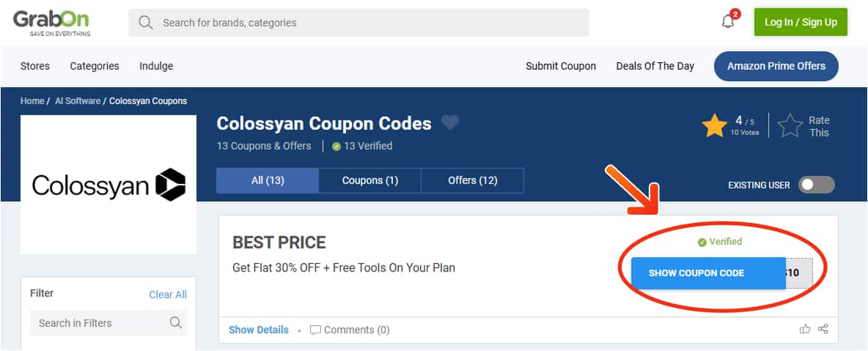Screen dimensions: 868x351
Task: Open the notifications bell
Action: tap(728, 22)
